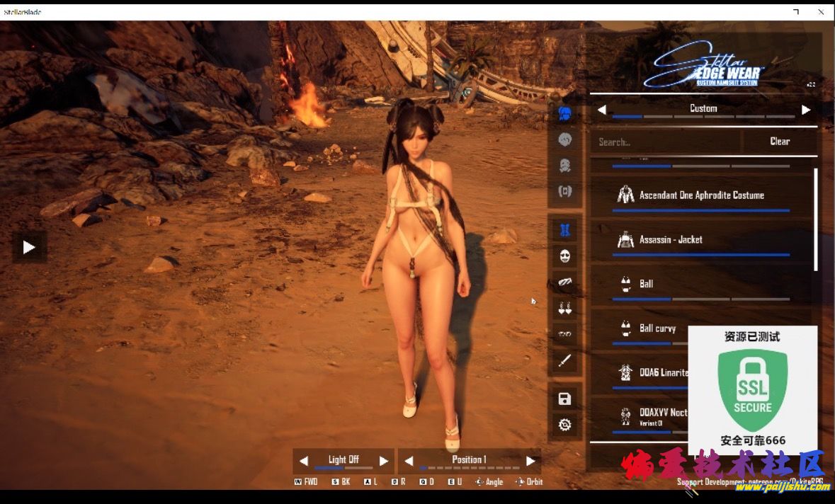
Task: Click the Position segment indicator bar
Action: pos(469,469)
